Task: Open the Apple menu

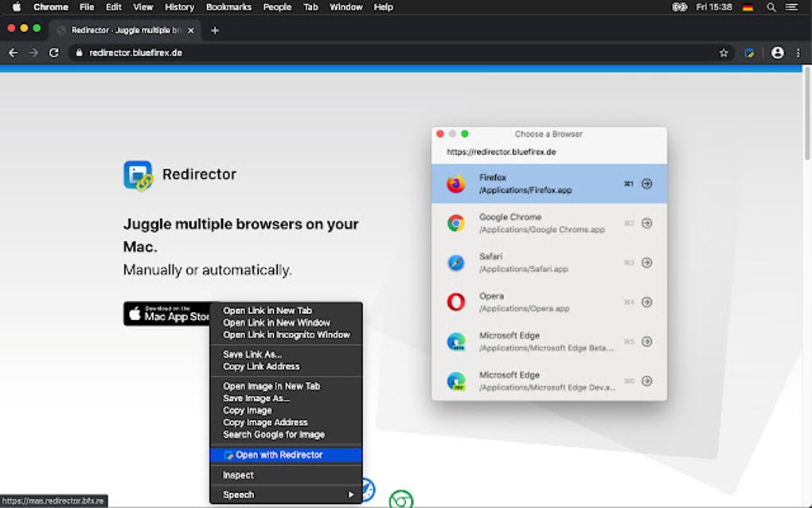Action: pyautogui.click(x=16, y=7)
